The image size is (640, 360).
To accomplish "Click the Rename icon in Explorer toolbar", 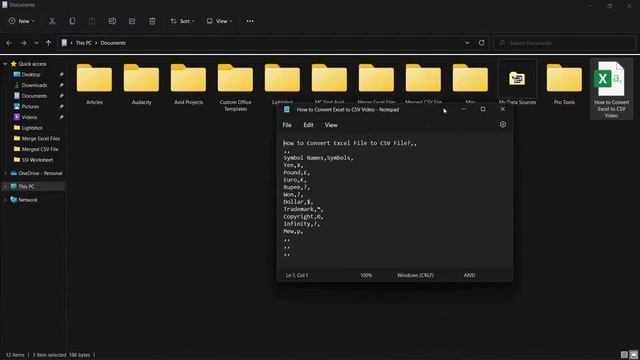I will [112, 21].
